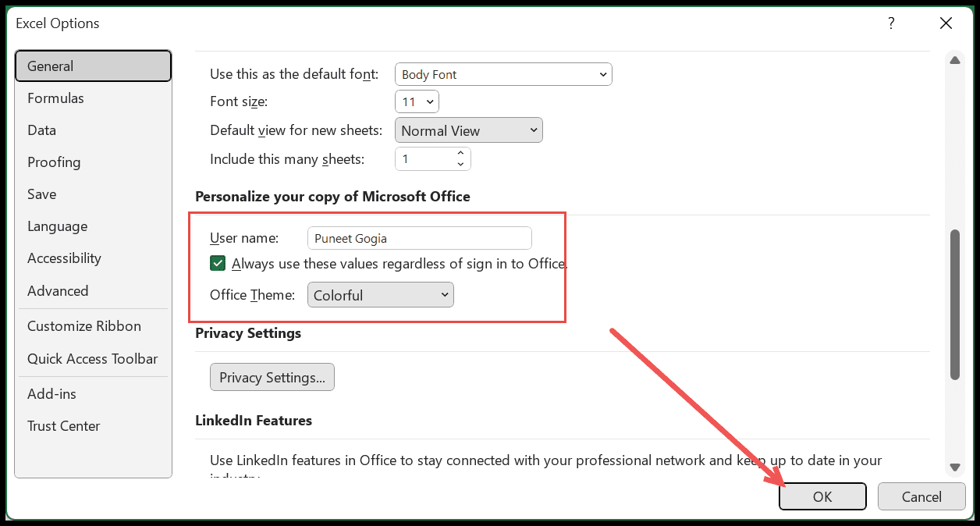
Task: Click the User name text field
Action: click(420, 238)
